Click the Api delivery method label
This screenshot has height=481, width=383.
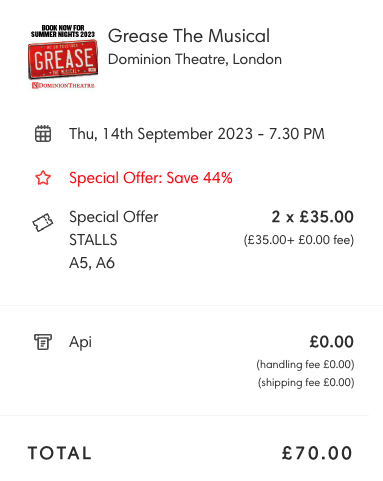point(80,342)
